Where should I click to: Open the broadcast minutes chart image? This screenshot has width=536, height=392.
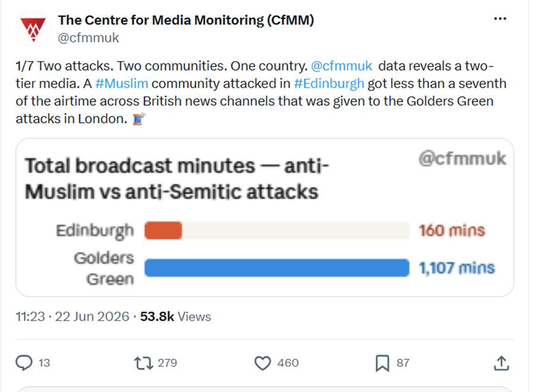click(x=264, y=217)
